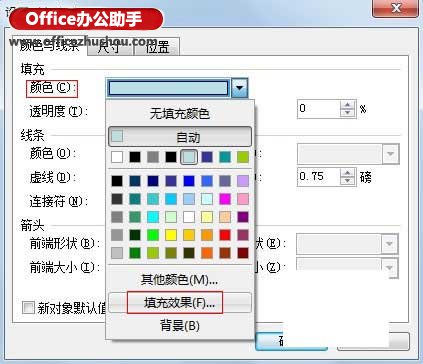The width and height of the screenshot is (423, 364).
Task: Decrease line weight 0.75 磅 with down arrow
Action: click(348, 180)
